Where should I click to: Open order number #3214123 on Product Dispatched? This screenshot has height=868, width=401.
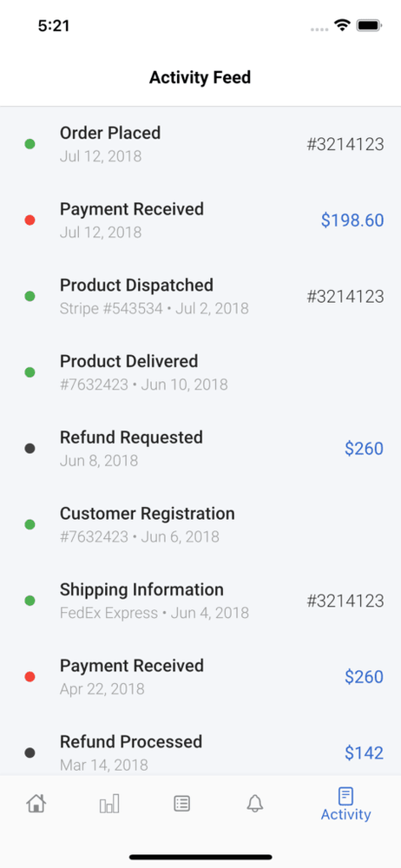tap(345, 296)
